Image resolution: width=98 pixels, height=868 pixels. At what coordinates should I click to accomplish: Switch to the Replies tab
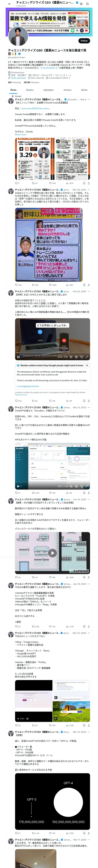(30, 90)
